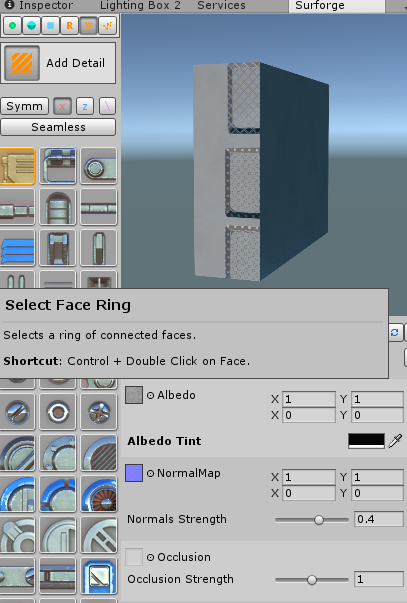
Task: Open the Albedo Tint color swatch
Action: point(366,441)
